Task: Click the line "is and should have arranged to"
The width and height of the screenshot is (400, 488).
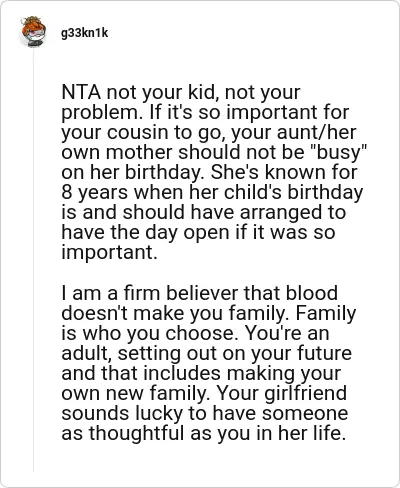Action: (203, 212)
